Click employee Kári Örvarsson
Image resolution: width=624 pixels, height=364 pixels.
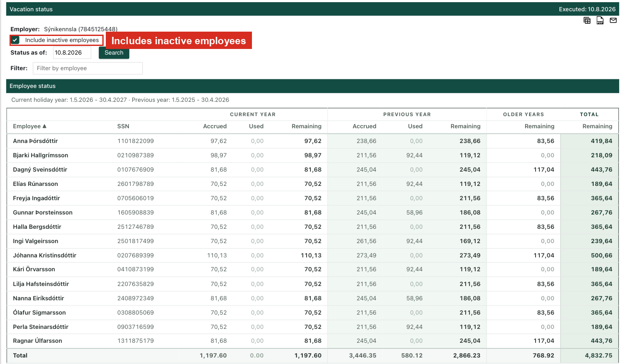(x=34, y=269)
